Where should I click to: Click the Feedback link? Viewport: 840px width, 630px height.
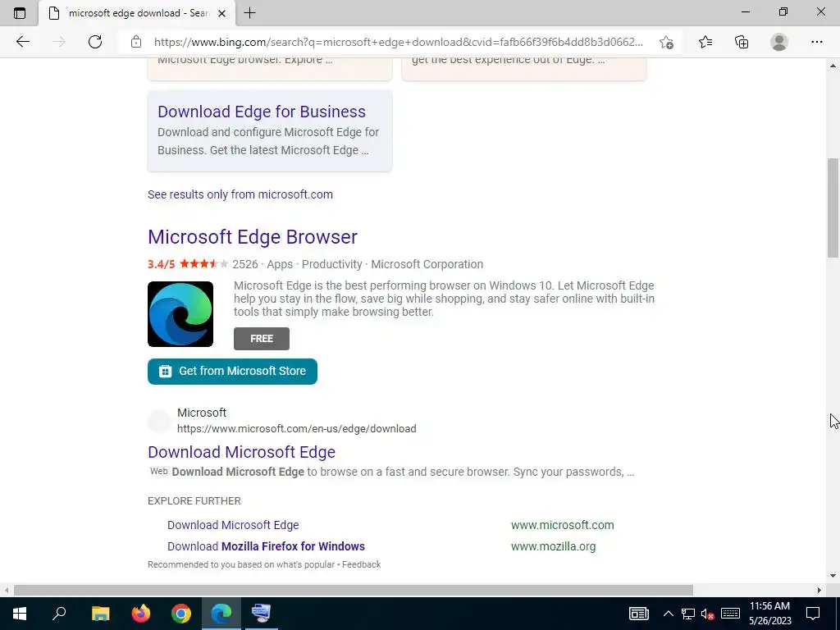coord(362,564)
